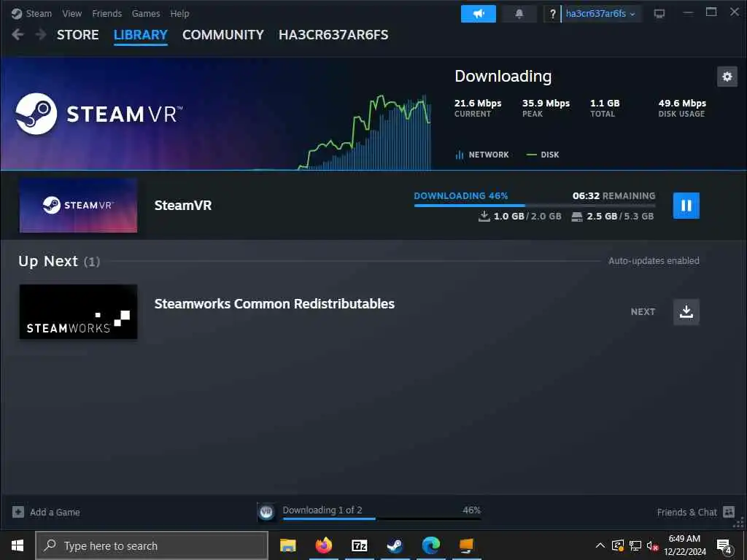Image resolution: width=747 pixels, height=560 pixels.
Task: Open Microsoft Edge from the taskbar
Action: coord(430,545)
